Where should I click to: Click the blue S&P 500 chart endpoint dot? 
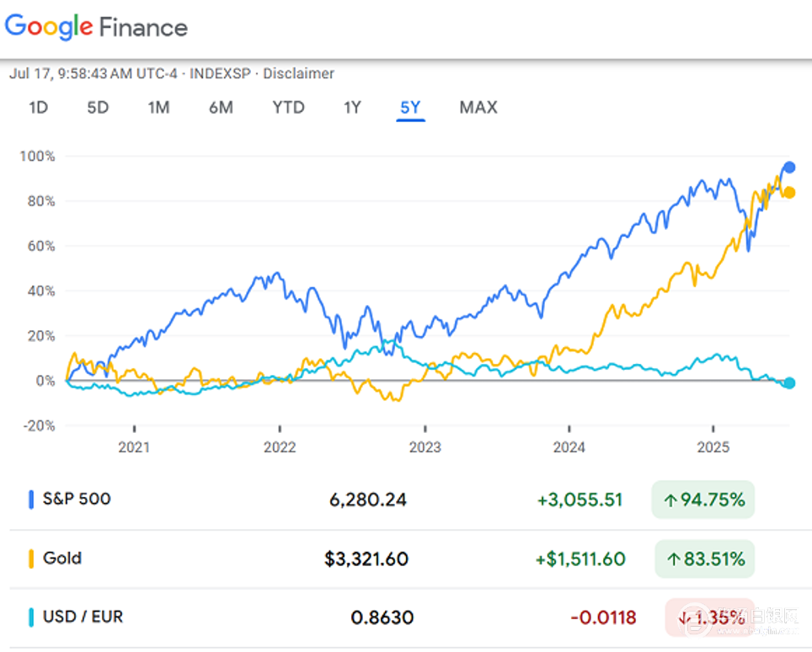pos(789,167)
